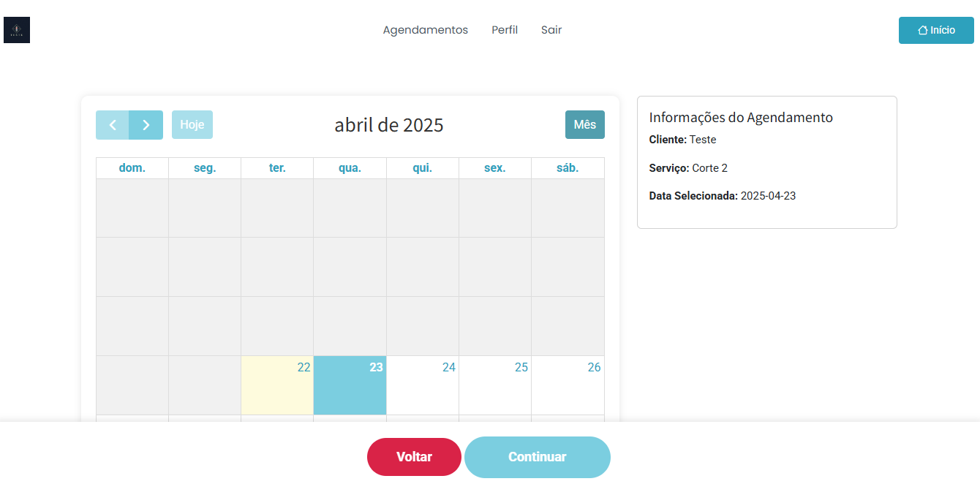This screenshot has height=484, width=980.
Task: Open the Agendamentos menu item
Action: 425,30
